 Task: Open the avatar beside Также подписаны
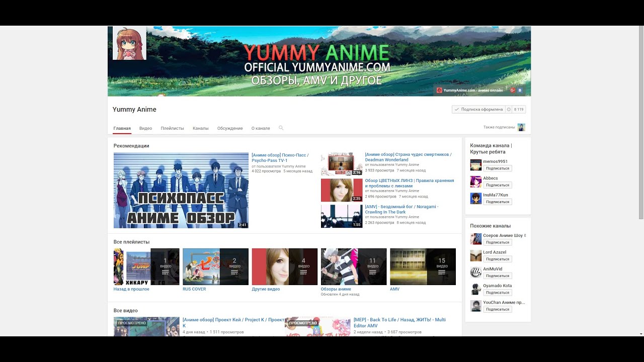[x=521, y=127]
